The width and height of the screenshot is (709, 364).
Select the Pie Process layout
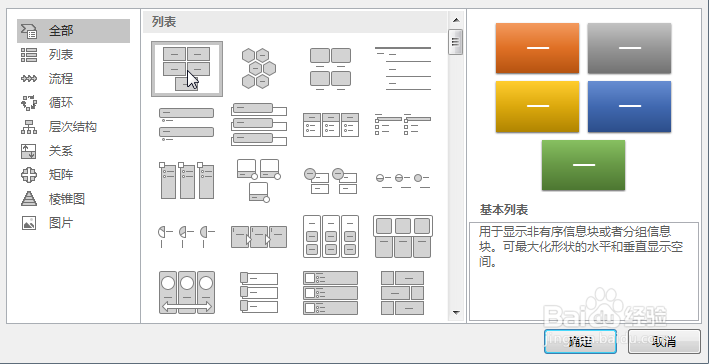[187, 236]
